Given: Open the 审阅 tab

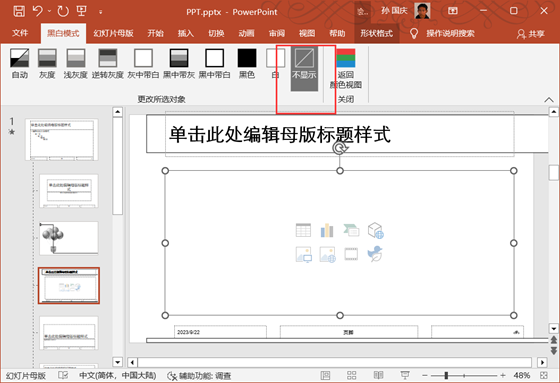Looking at the screenshot, I should coord(277,34).
